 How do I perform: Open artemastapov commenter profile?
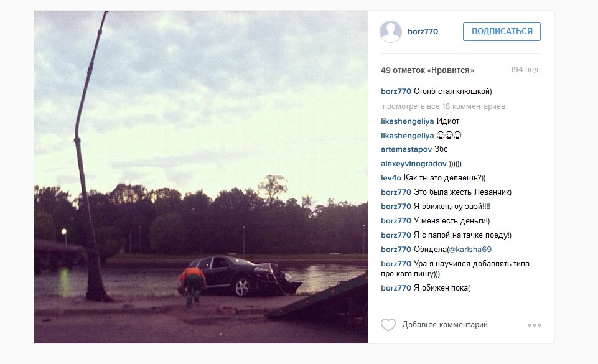[x=406, y=149]
